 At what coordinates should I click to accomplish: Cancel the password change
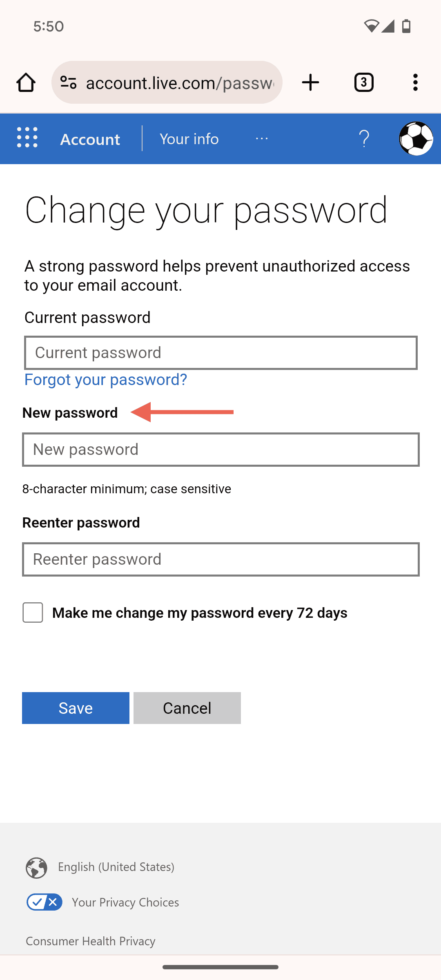pyautogui.click(x=187, y=708)
